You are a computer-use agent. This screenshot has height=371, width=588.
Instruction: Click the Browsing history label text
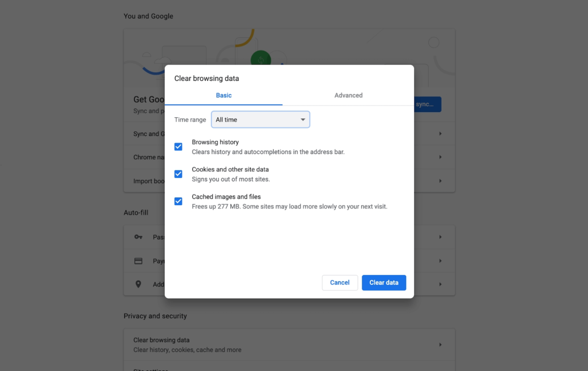pos(215,142)
